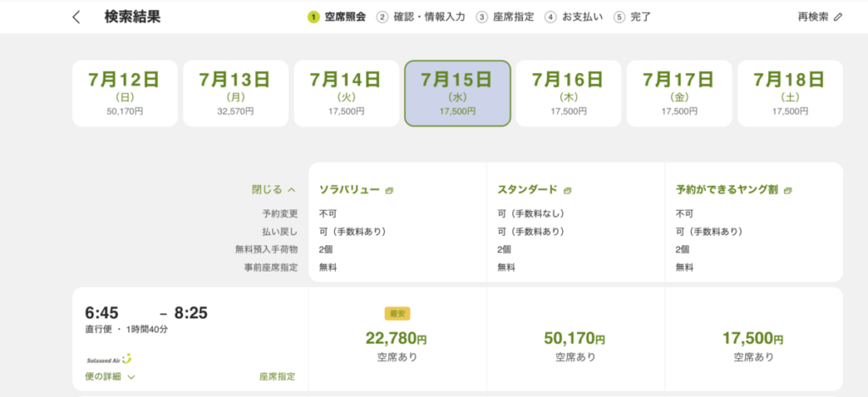Screen dimensions: 868x397
Task: Select the 7月12日 (日) date tab
Action: (x=125, y=93)
